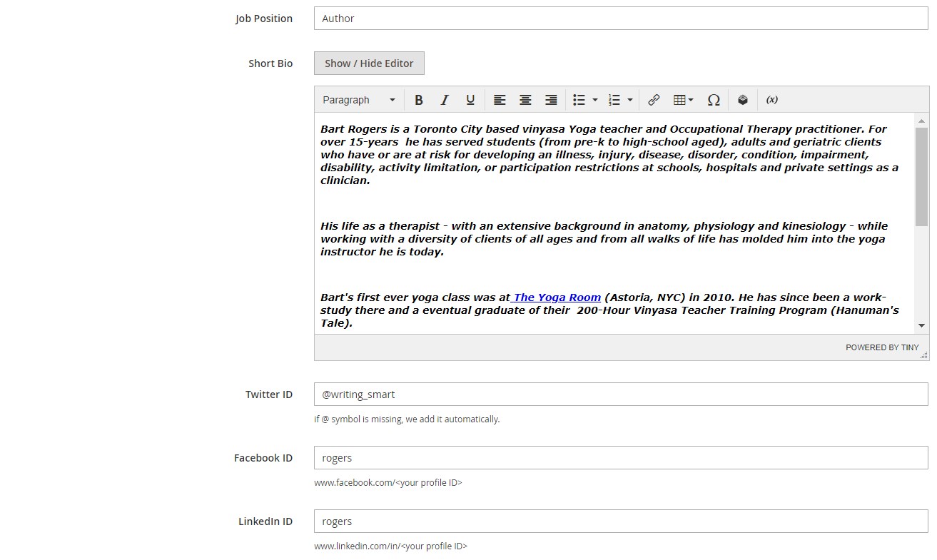Click the editor scrollbar up arrow
This screenshot has width=937, height=560.
tap(921, 121)
